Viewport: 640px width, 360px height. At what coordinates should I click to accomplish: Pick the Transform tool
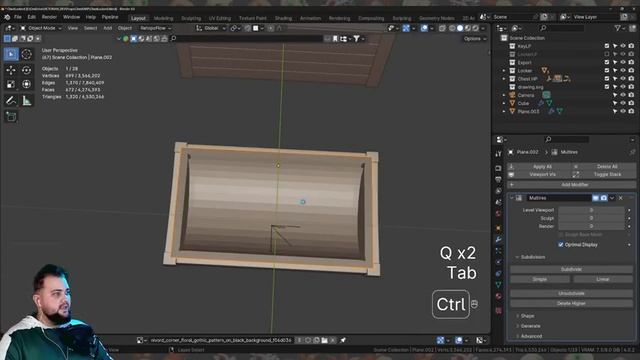coord(27,84)
